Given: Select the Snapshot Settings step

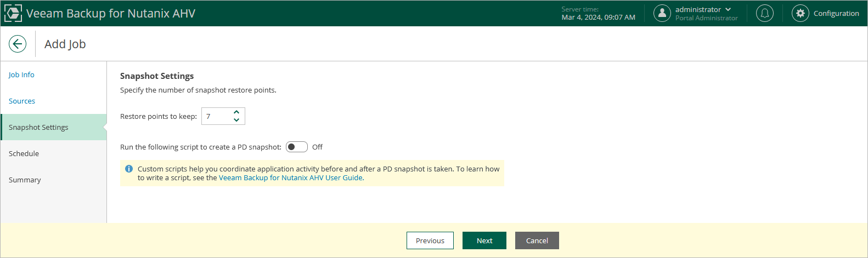Looking at the screenshot, I should point(54,127).
